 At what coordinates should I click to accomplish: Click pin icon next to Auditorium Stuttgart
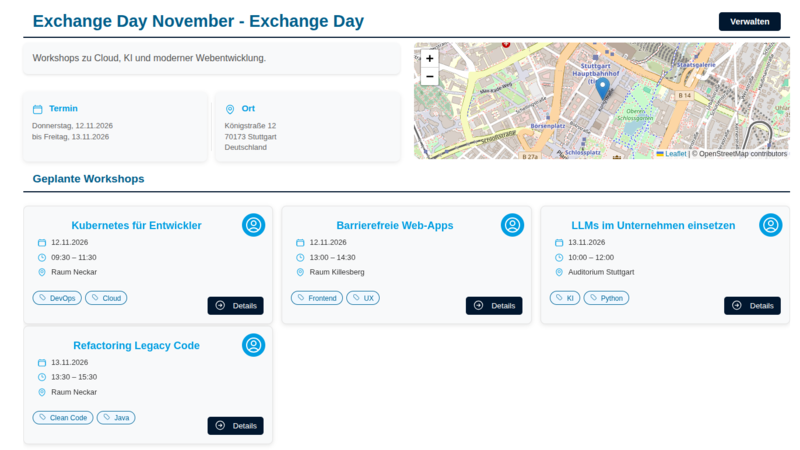tap(559, 272)
